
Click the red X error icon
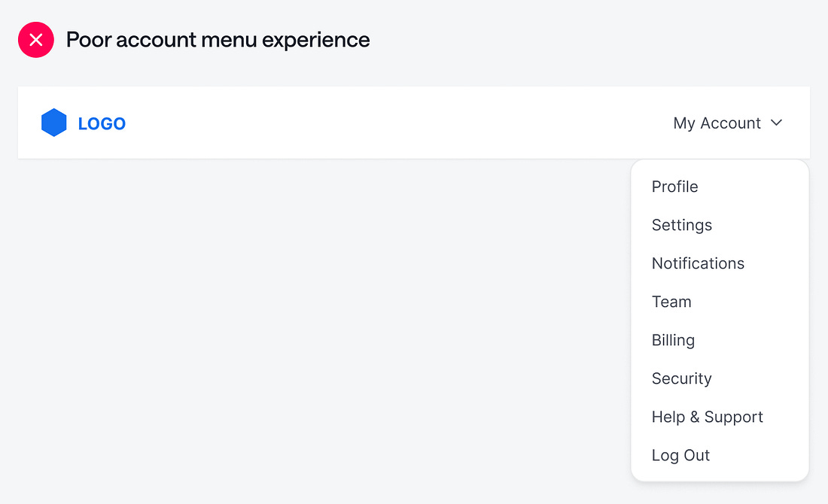(x=36, y=40)
